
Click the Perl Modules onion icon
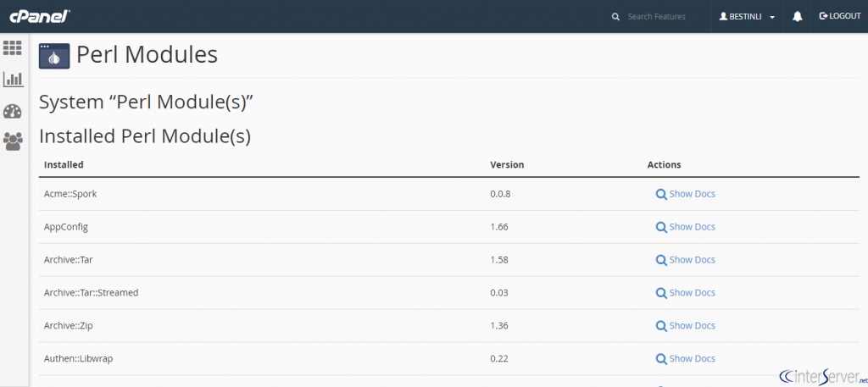(54, 56)
